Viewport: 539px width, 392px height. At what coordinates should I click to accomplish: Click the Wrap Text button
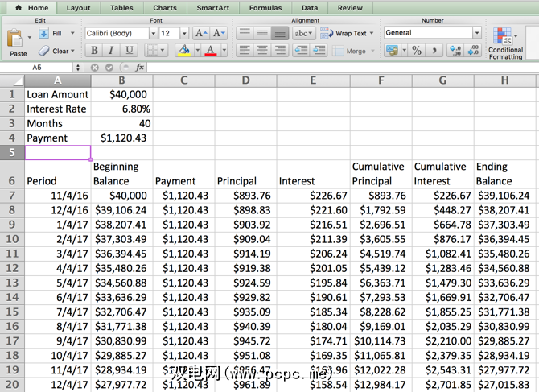[345, 34]
